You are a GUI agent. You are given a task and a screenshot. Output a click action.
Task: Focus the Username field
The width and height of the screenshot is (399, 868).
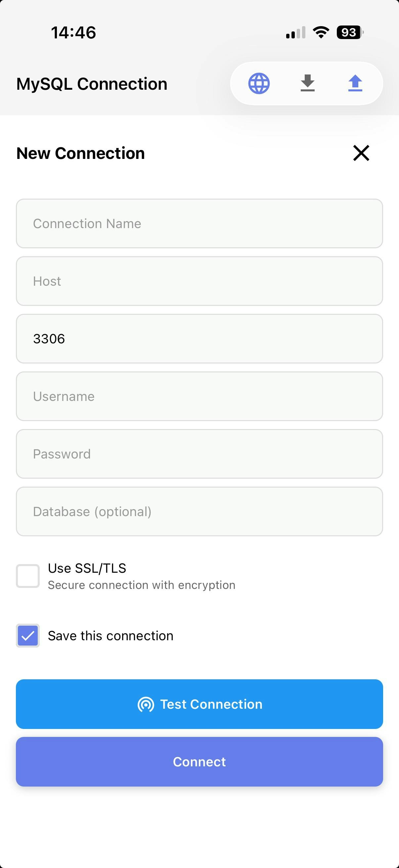199,396
